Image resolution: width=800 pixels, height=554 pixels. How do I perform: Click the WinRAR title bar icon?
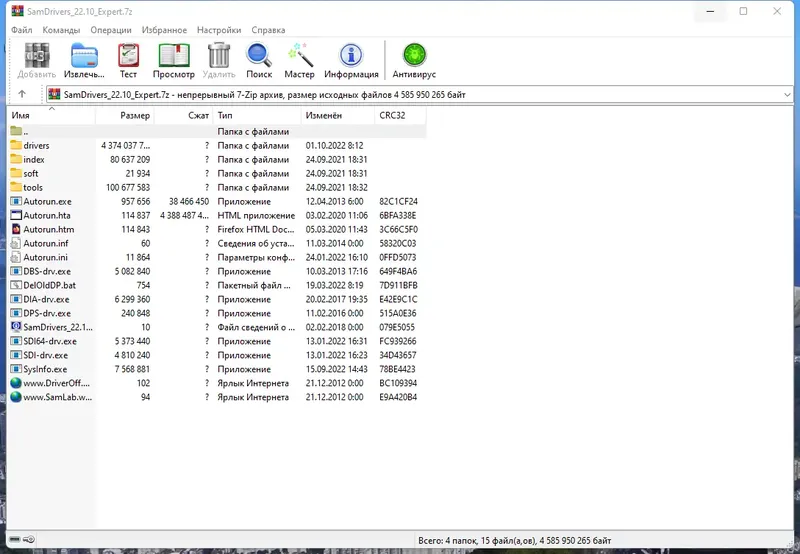[17, 11]
